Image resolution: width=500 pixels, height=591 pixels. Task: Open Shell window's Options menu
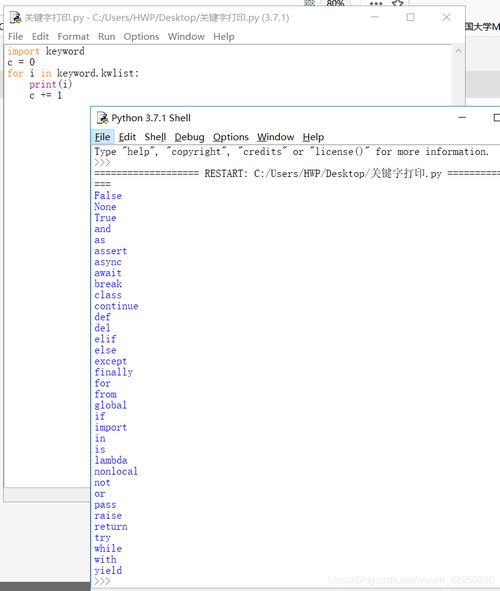pos(231,137)
